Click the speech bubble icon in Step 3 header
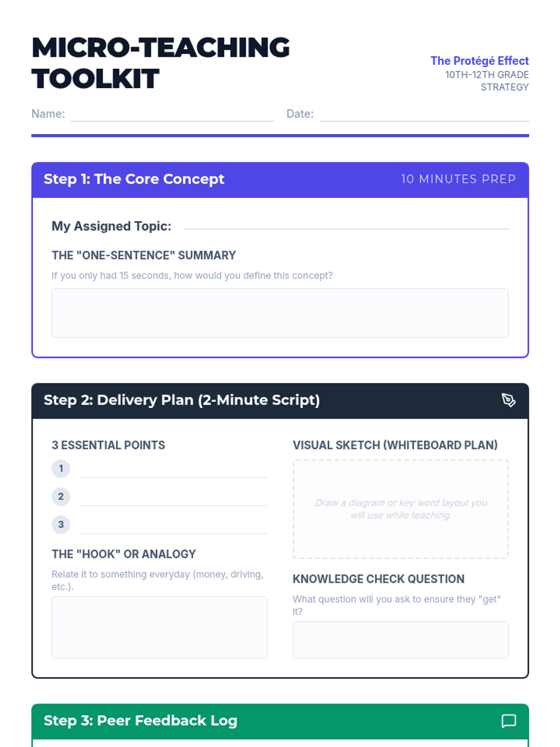 [508, 721]
